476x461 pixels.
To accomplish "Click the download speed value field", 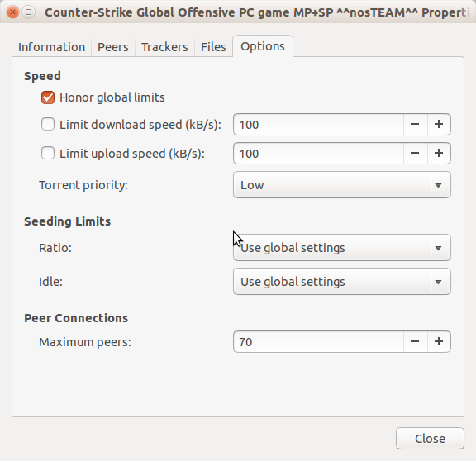I will click(x=318, y=125).
